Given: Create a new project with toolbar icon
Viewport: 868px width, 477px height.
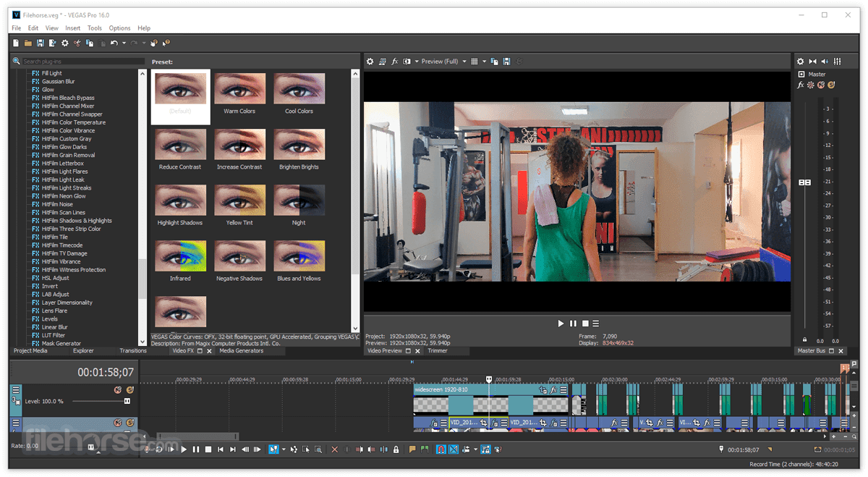Looking at the screenshot, I should pos(16,43).
